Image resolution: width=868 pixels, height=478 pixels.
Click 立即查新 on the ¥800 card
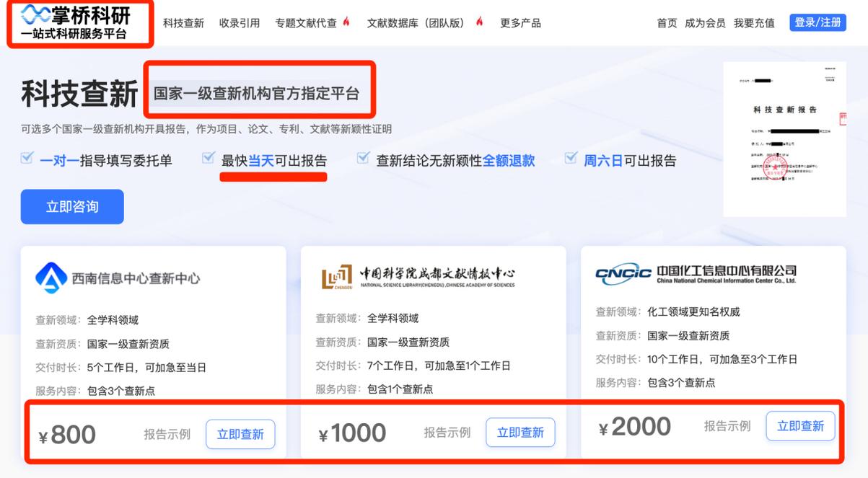(240, 434)
